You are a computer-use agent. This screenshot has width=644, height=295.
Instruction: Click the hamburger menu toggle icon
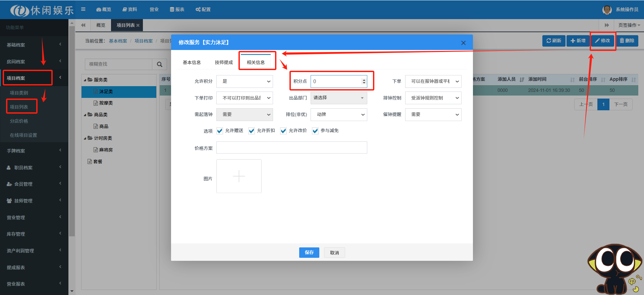click(83, 9)
